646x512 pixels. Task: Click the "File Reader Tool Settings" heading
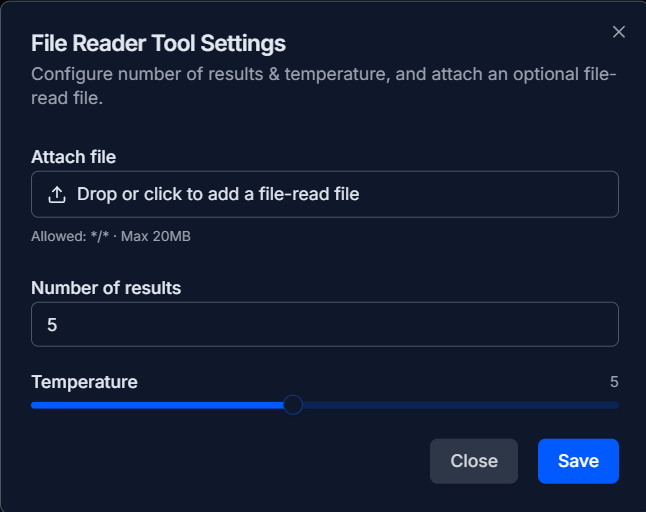point(158,44)
